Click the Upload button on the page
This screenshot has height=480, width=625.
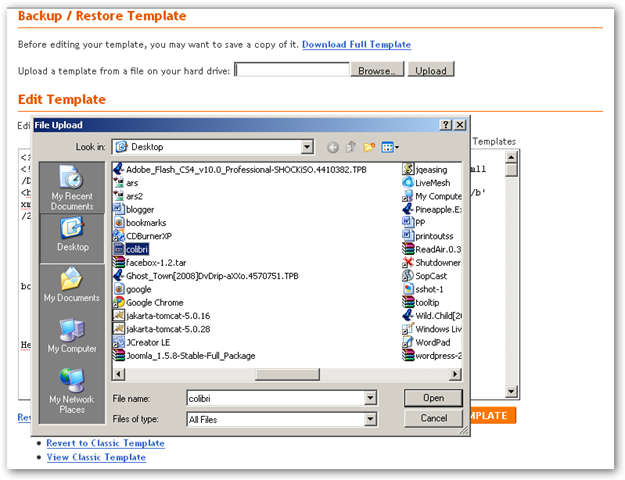[430, 70]
